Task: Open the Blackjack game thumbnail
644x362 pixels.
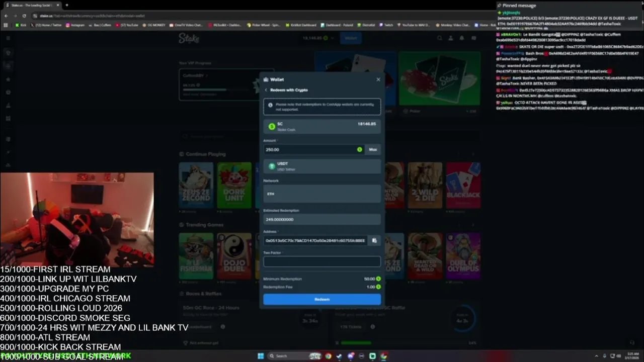Action: click(x=463, y=185)
